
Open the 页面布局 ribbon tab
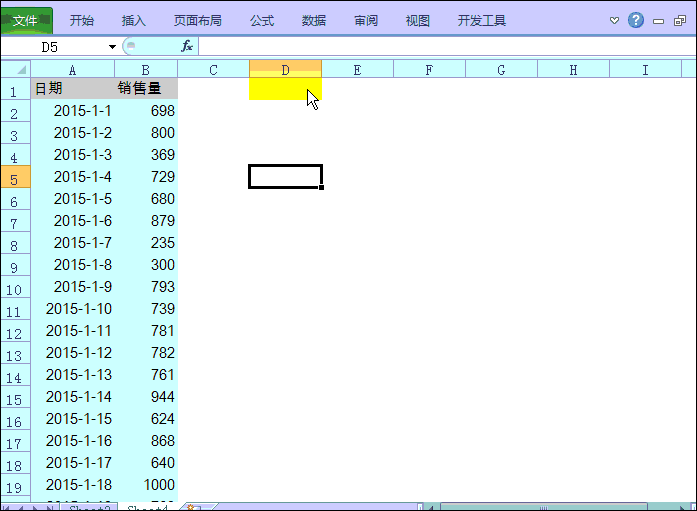click(x=197, y=20)
